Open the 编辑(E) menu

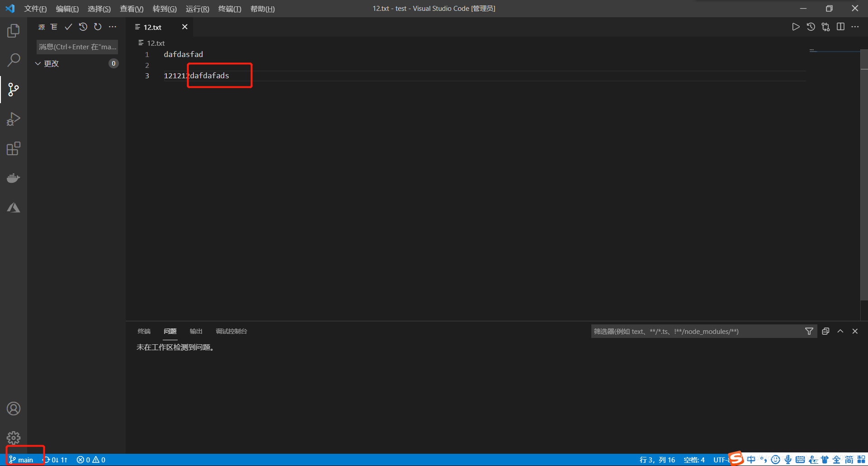tap(67, 9)
